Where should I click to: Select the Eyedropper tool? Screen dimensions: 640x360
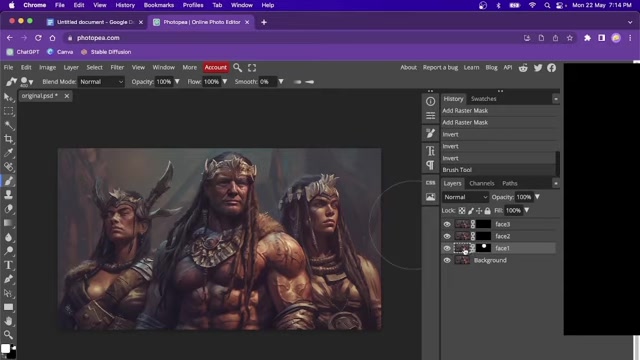click(8, 153)
